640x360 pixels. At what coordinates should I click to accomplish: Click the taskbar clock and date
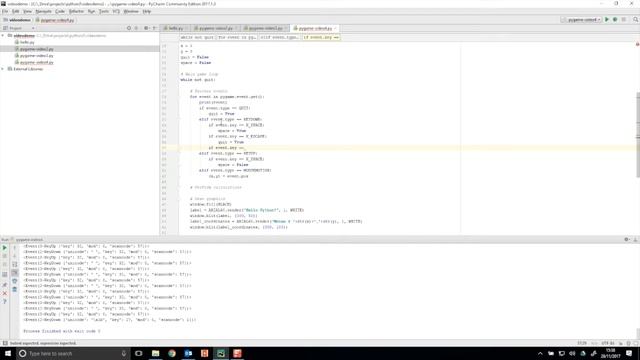point(611,353)
